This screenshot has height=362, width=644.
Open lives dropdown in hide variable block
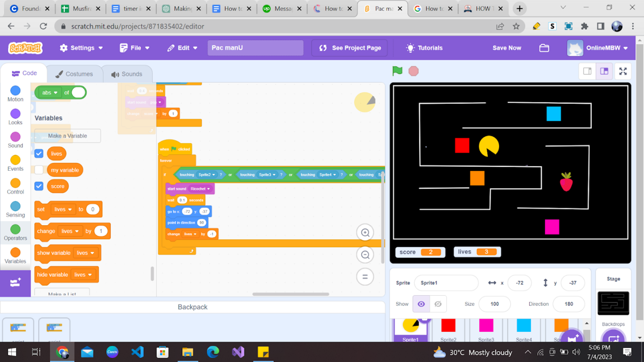(x=83, y=274)
